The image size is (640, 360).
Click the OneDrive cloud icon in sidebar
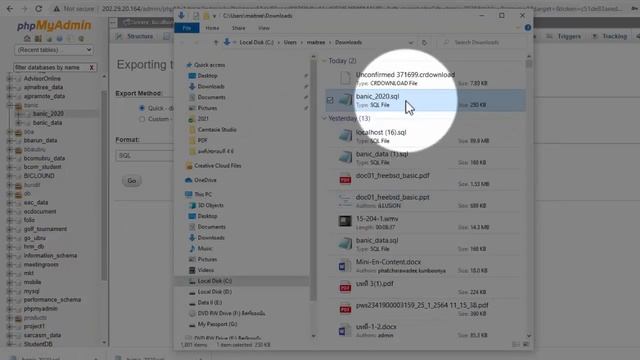tap(188, 180)
